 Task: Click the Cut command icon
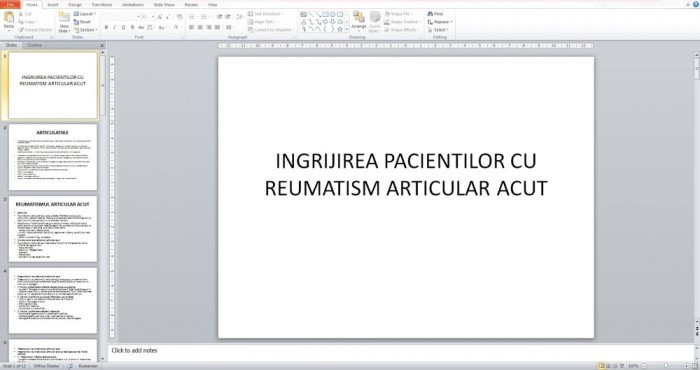pos(21,14)
